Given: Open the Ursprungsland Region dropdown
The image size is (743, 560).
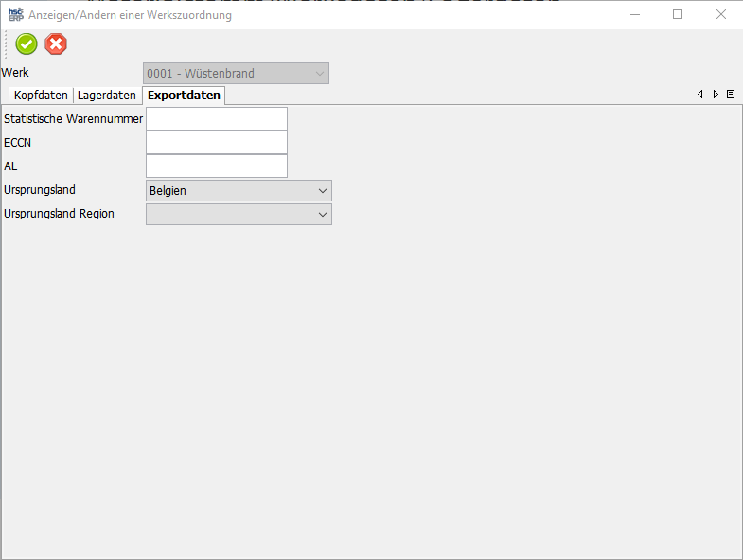Looking at the screenshot, I should (239, 215).
